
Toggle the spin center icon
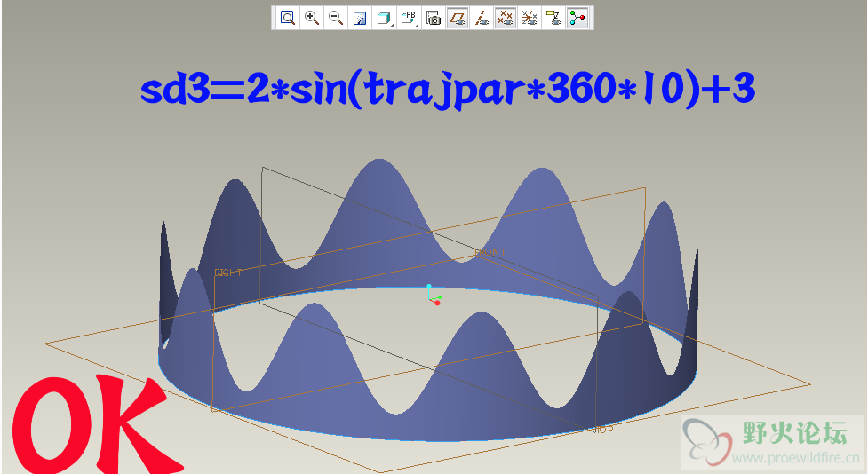[x=577, y=18]
